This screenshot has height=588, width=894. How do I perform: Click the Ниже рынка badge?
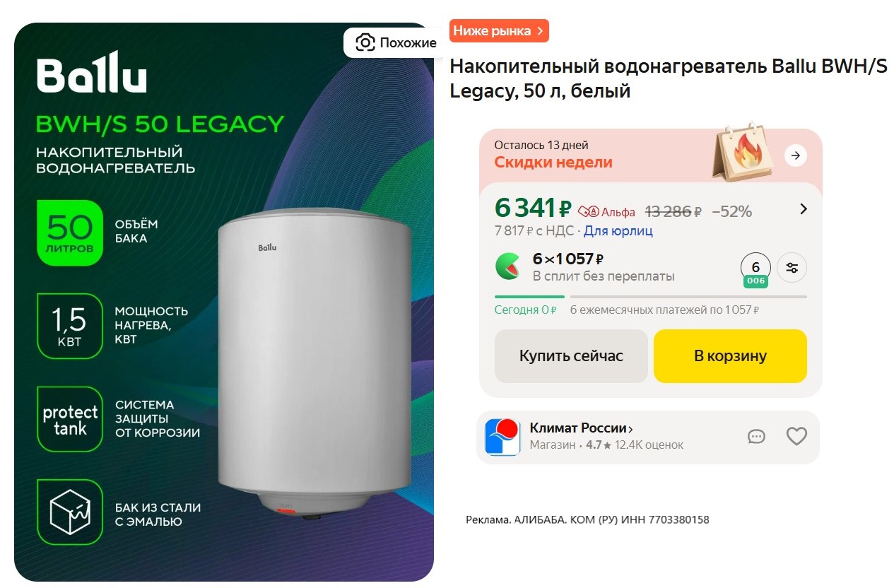[498, 31]
